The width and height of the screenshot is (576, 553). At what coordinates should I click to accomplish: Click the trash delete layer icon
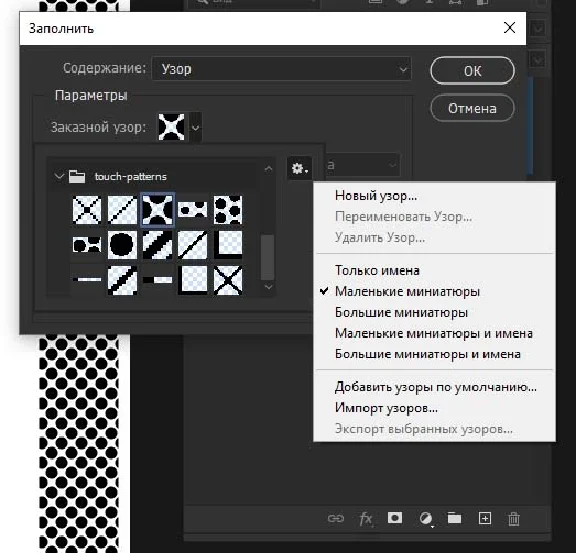pos(514,518)
